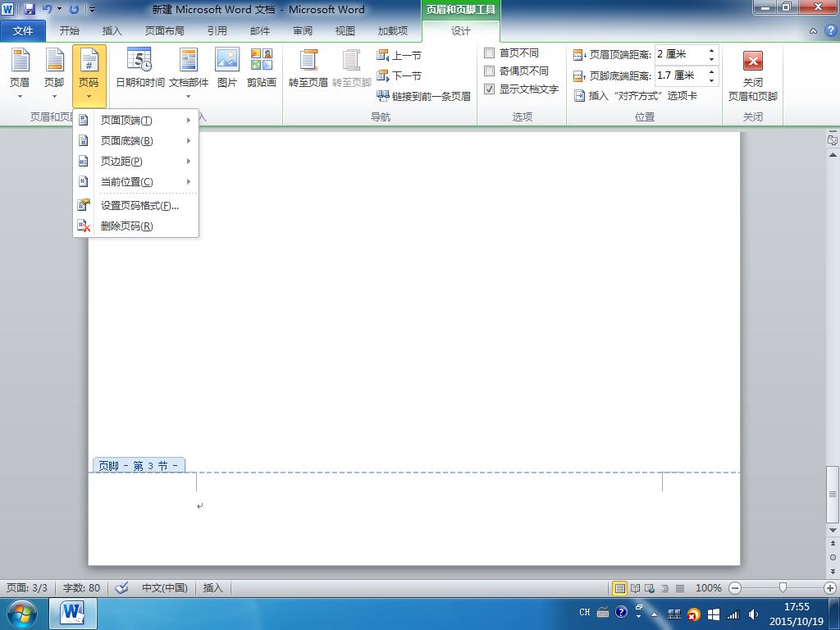Decrease 页脚底端距离 spinner value
The image size is (840, 630).
(711, 80)
